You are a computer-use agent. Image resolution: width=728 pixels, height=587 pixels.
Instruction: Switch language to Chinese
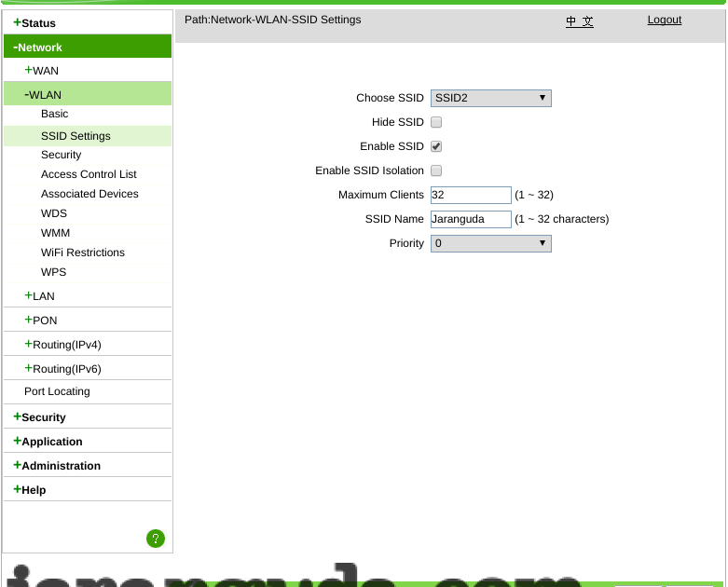(x=580, y=20)
